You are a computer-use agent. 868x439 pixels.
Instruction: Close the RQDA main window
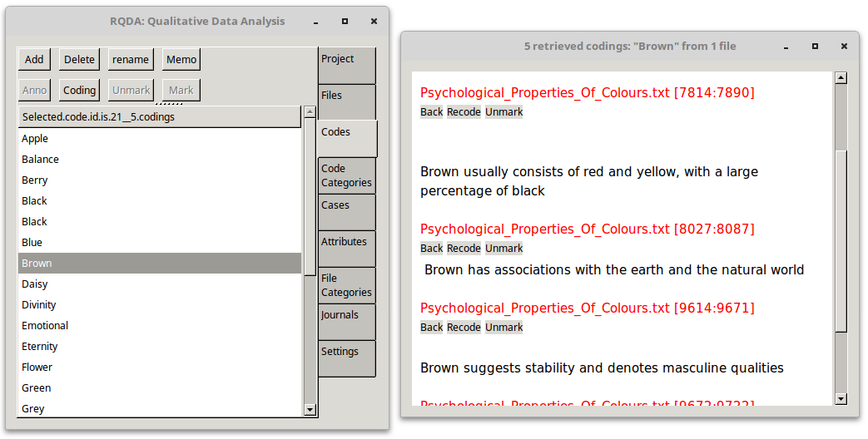tap(374, 22)
